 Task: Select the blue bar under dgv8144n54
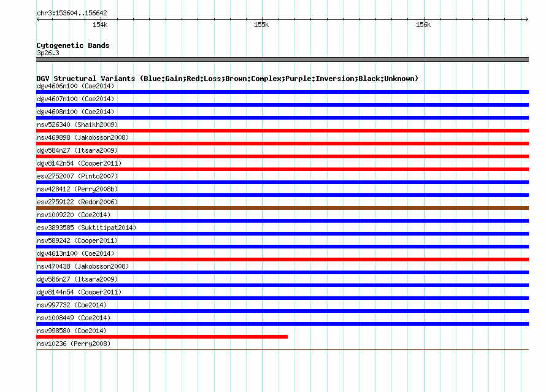(x=282, y=298)
